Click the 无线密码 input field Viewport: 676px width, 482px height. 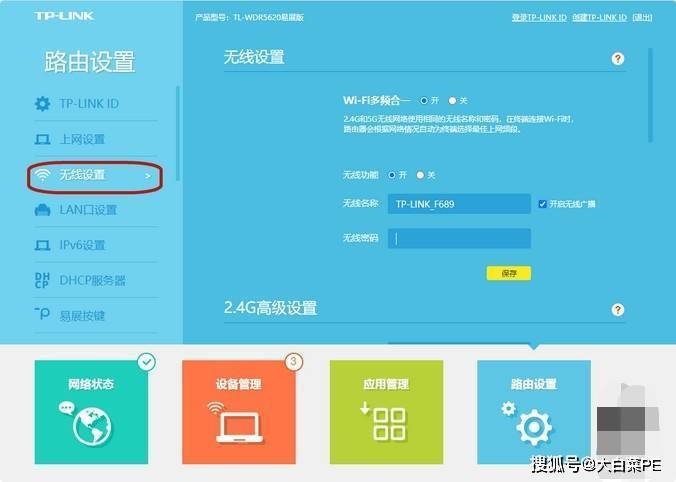pos(459,238)
